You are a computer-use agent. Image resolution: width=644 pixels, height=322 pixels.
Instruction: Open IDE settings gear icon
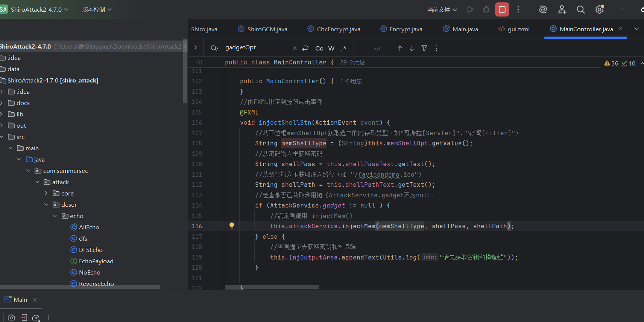point(599,10)
